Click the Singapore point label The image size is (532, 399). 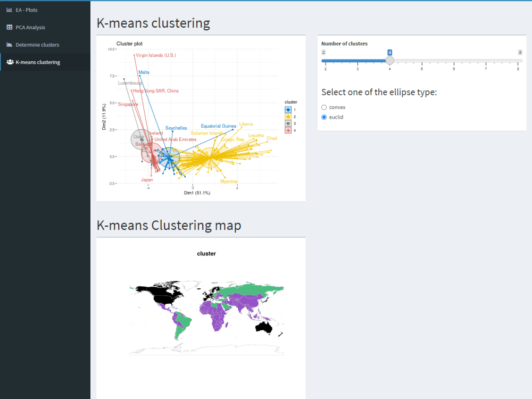[x=128, y=104]
